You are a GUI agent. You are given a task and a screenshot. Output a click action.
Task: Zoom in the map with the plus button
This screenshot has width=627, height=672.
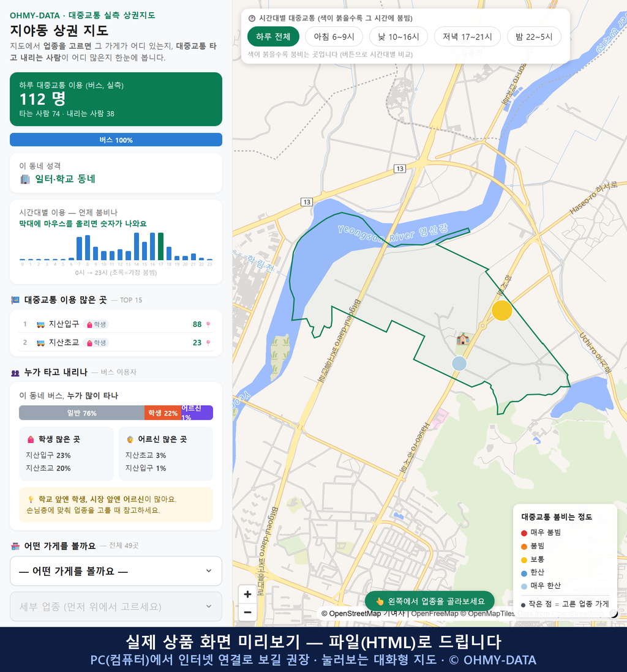(x=247, y=594)
